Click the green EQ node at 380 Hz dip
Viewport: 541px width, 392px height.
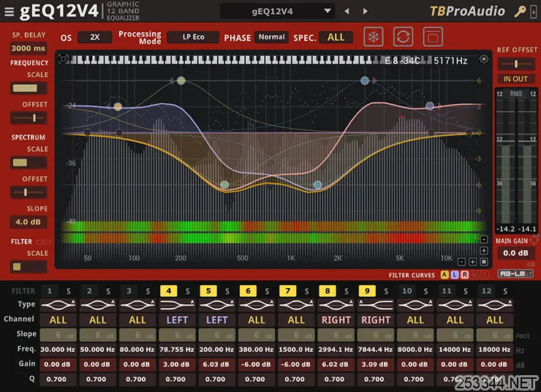tap(224, 184)
